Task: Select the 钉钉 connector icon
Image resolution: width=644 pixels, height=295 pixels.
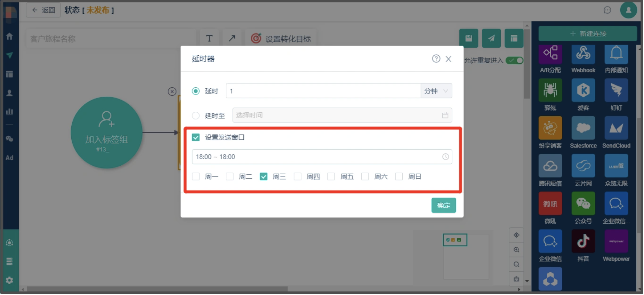Action: (x=617, y=90)
